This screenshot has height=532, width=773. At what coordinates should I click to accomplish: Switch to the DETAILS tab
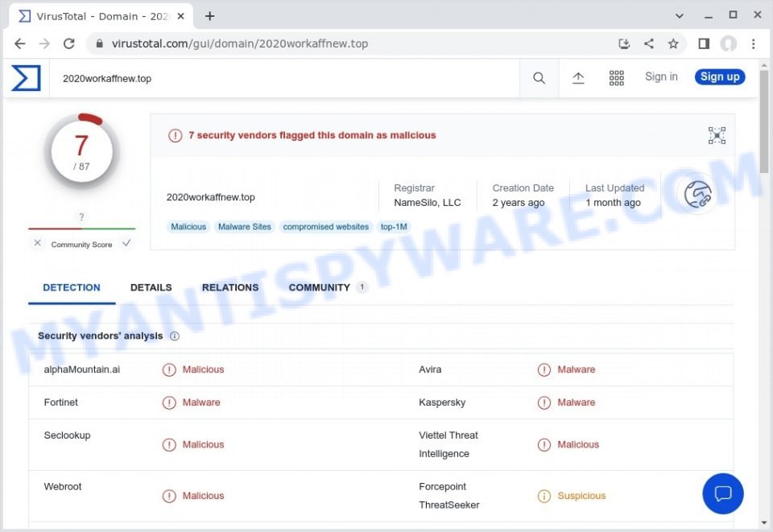[x=151, y=287]
